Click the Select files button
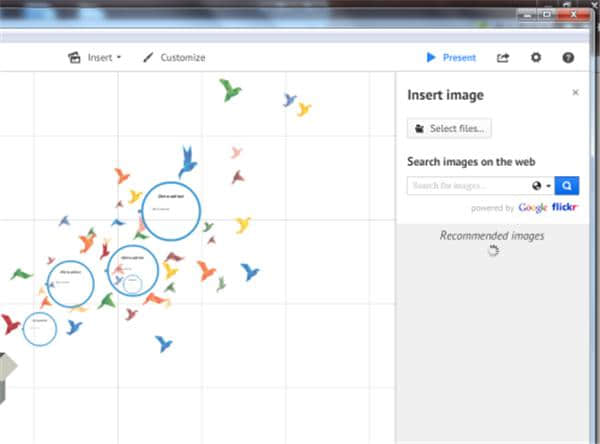 [x=449, y=128]
